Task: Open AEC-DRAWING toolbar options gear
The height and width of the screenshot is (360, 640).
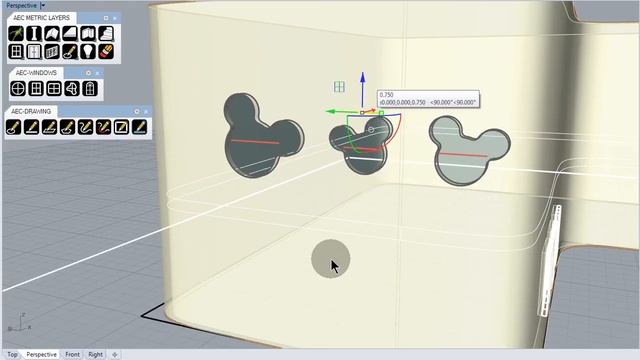Action: pyautogui.click(x=137, y=111)
